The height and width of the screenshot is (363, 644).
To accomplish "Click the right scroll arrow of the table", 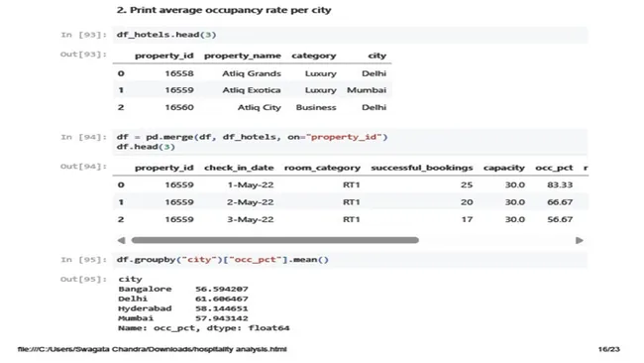I will [x=580, y=240].
